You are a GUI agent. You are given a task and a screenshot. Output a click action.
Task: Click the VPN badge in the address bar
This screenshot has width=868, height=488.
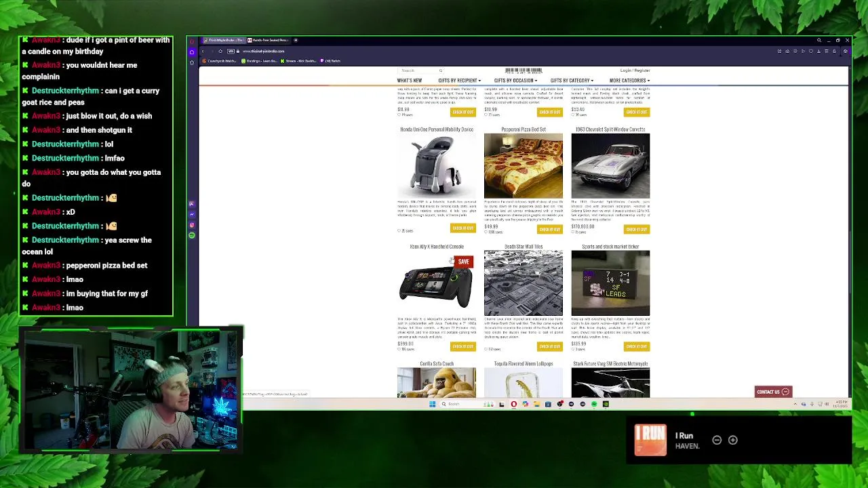point(231,51)
